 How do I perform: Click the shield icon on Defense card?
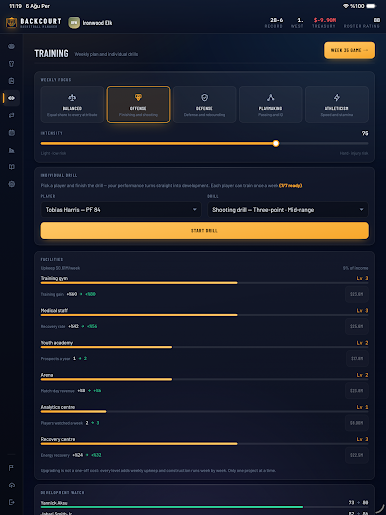click(x=204, y=97)
